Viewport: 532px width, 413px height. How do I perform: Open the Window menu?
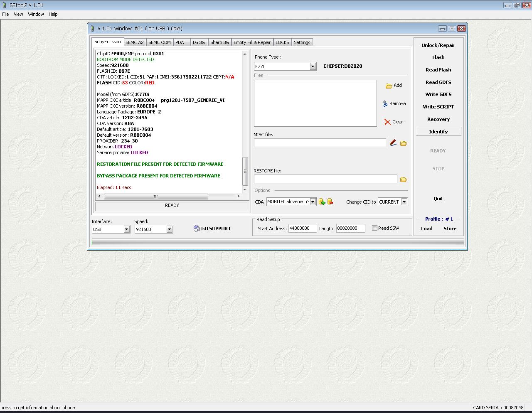pos(36,14)
